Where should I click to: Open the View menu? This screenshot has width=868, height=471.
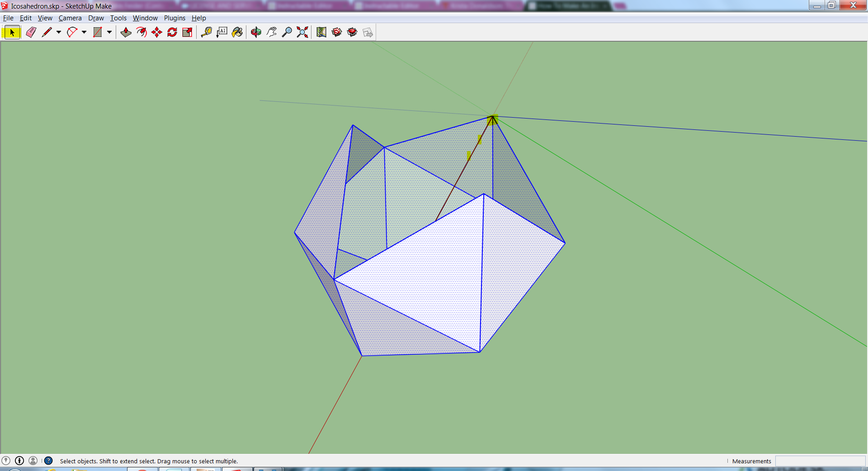[45, 18]
